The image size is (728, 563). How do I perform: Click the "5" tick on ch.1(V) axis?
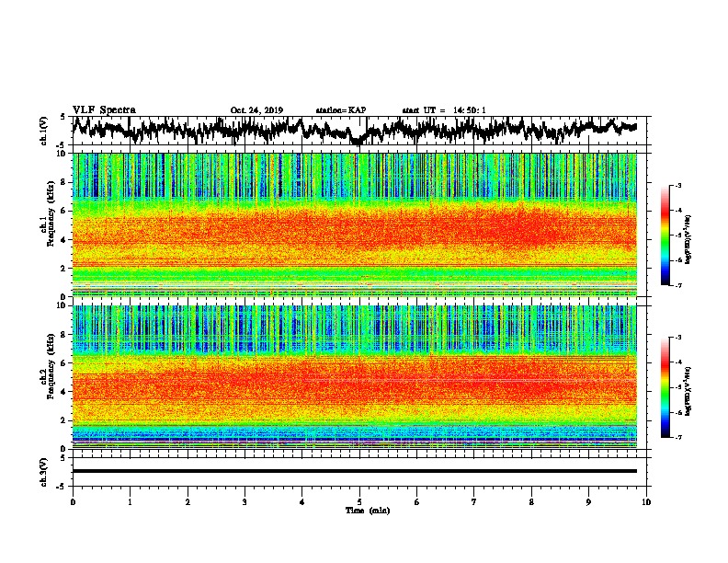coord(63,117)
